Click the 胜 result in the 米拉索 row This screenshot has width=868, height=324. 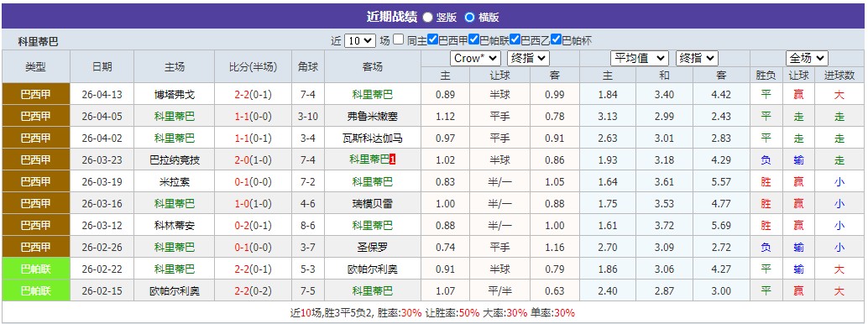tap(766, 181)
